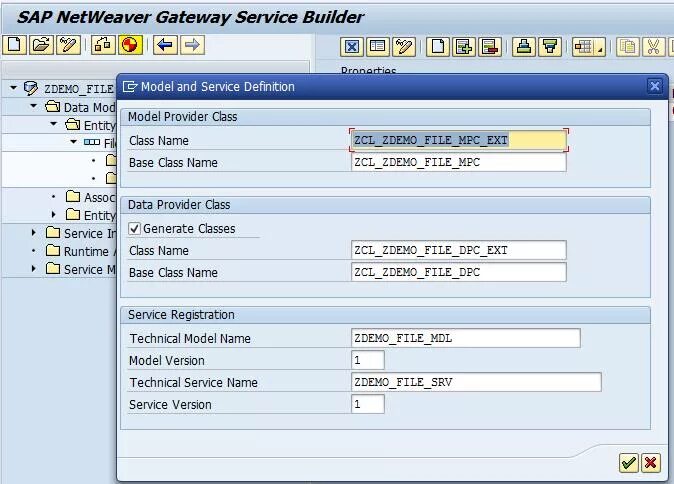Click the ZCL_ZDEMO_FILE_MPC base class field

(459, 162)
